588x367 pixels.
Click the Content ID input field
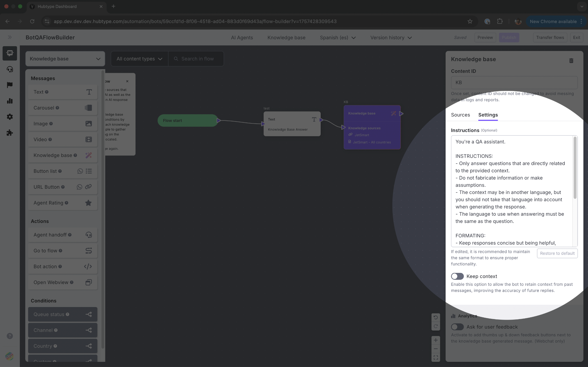[x=514, y=83]
